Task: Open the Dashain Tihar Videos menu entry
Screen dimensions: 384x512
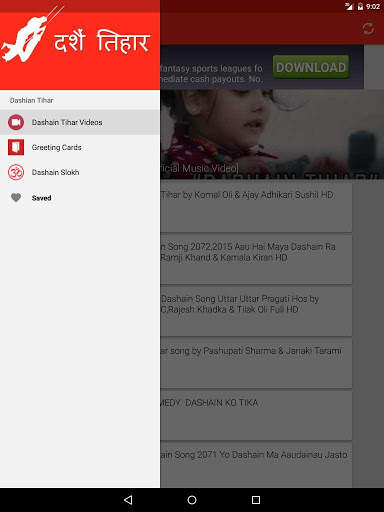Action: pyautogui.click(x=80, y=122)
